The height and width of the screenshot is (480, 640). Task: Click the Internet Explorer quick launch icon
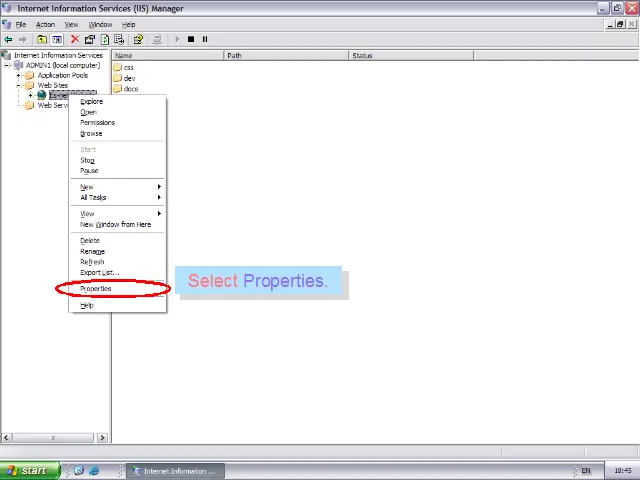point(94,471)
